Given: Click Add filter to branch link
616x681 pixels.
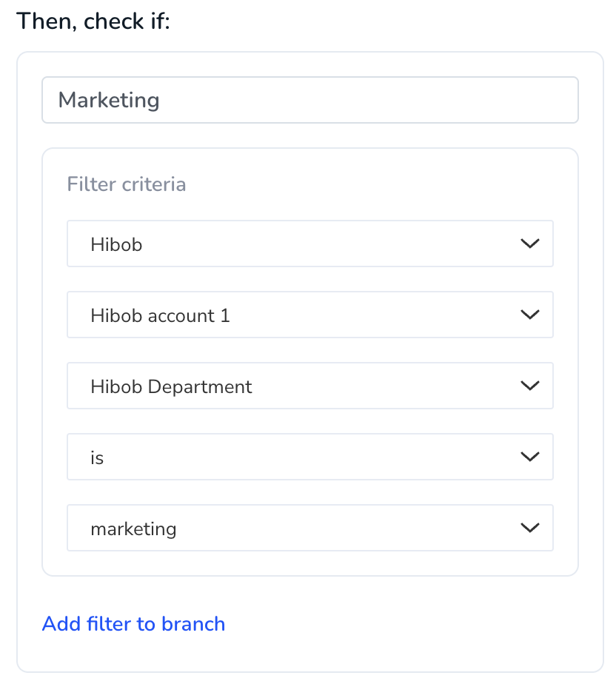Looking at the screenshot, I should 133,624.
